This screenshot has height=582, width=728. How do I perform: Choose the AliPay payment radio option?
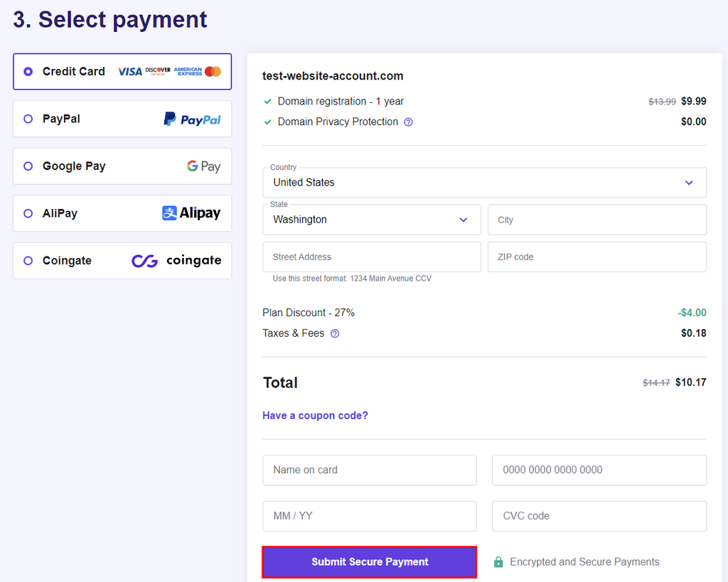click(x=28, y=213)
